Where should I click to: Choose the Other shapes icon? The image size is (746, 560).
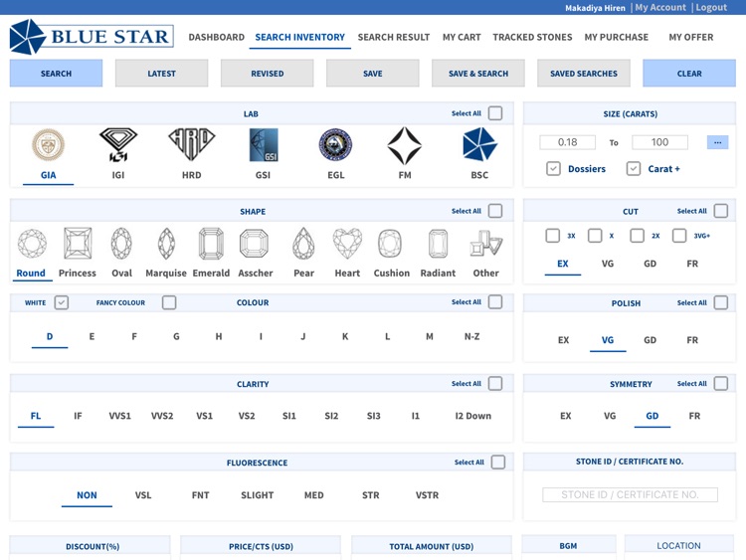click(485, 244)
